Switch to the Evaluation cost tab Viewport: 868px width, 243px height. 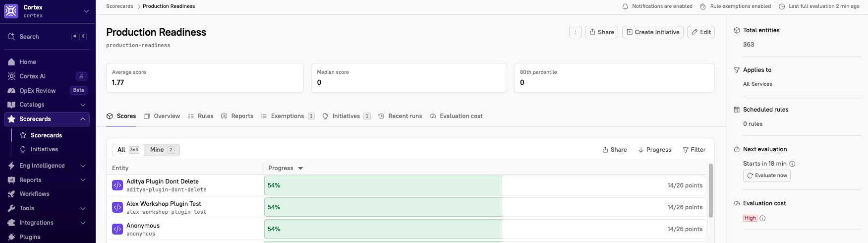click(x=456, y=116)
